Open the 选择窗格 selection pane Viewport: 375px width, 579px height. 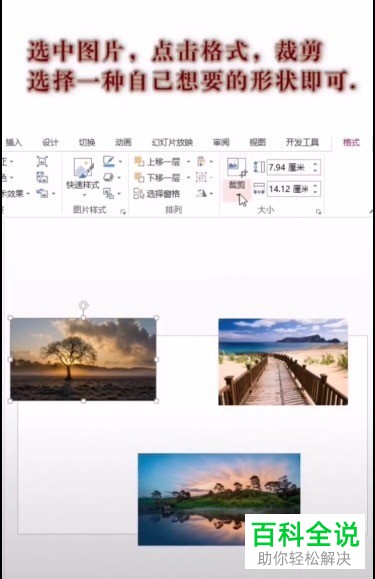pyautogui.click(x=157, y=193)
